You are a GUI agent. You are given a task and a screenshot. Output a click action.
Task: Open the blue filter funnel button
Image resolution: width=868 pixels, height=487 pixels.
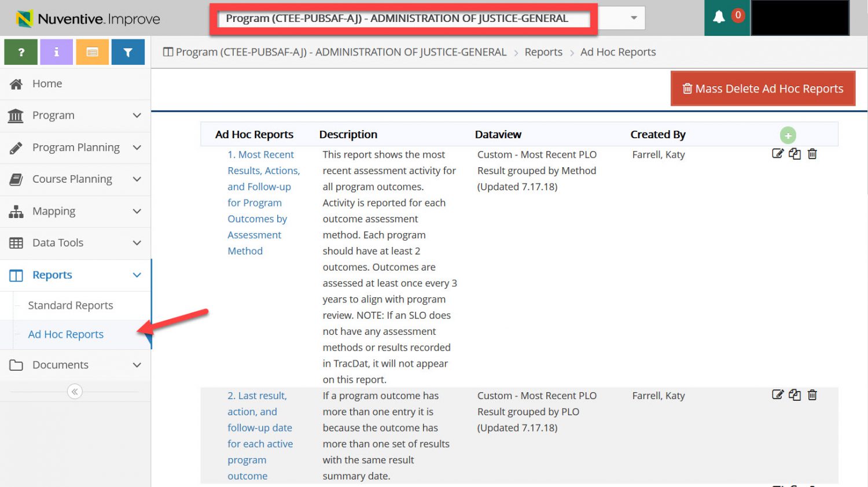128,52
